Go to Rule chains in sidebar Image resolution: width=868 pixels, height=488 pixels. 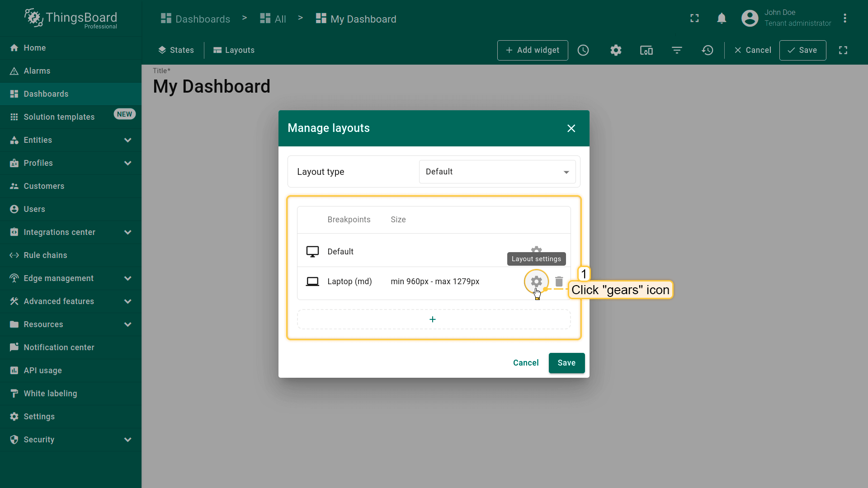coord(45,255)
